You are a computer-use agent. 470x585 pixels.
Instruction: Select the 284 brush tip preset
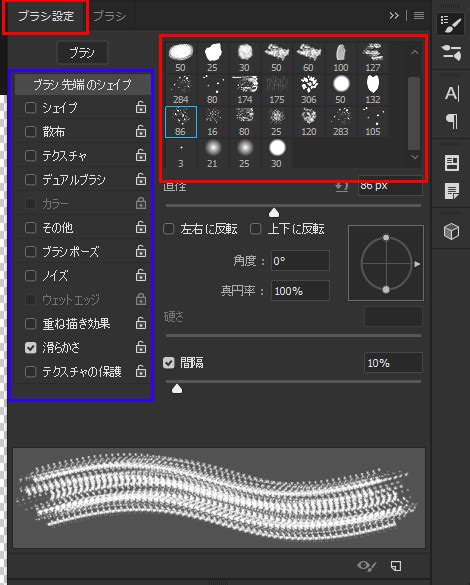[181, 90]
